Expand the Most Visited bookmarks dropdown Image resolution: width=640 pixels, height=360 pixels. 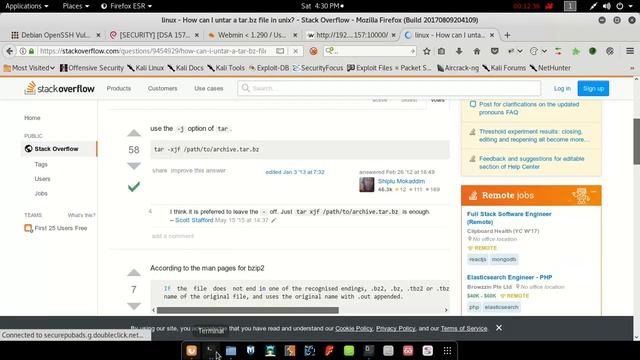29,68
